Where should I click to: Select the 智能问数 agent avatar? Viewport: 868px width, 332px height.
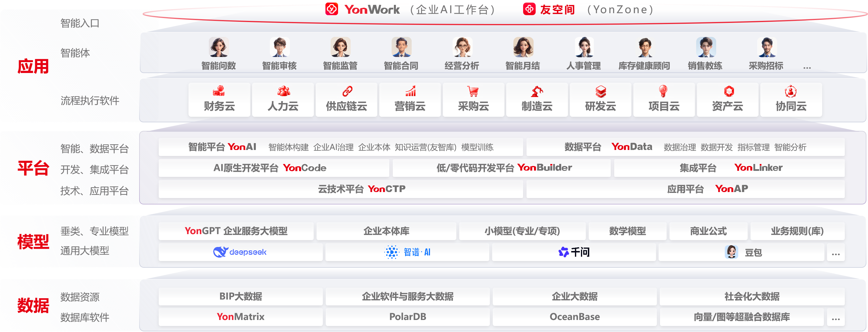tap(219, 47)
